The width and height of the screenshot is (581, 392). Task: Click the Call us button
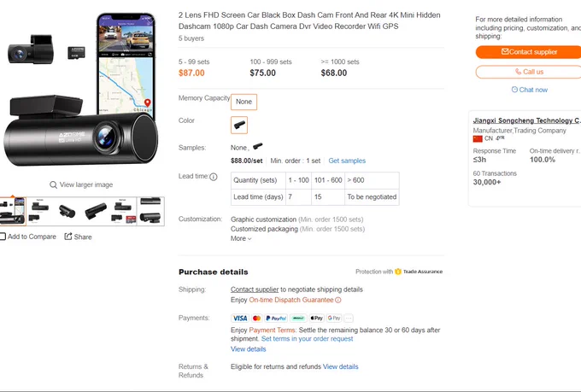(529, 72)
